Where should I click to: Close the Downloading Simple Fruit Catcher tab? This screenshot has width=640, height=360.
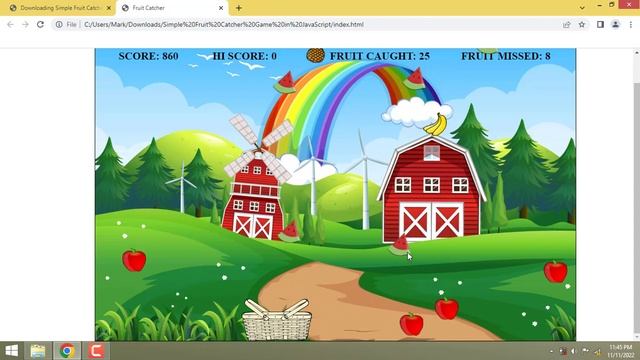pos(109,8)
